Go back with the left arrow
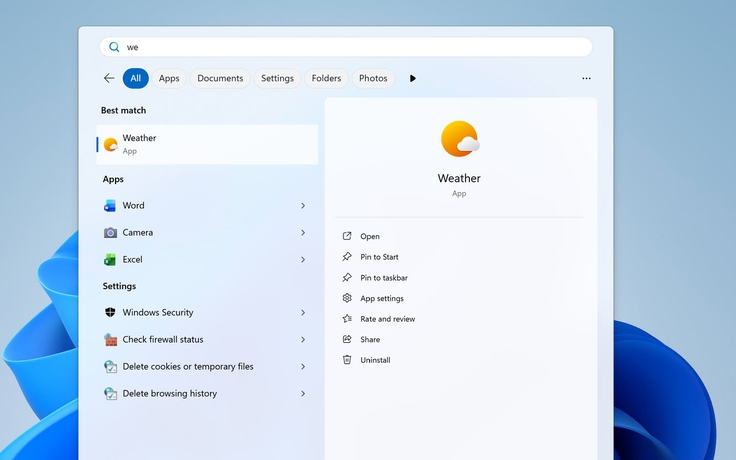736x460 pixels. [109, 78]
